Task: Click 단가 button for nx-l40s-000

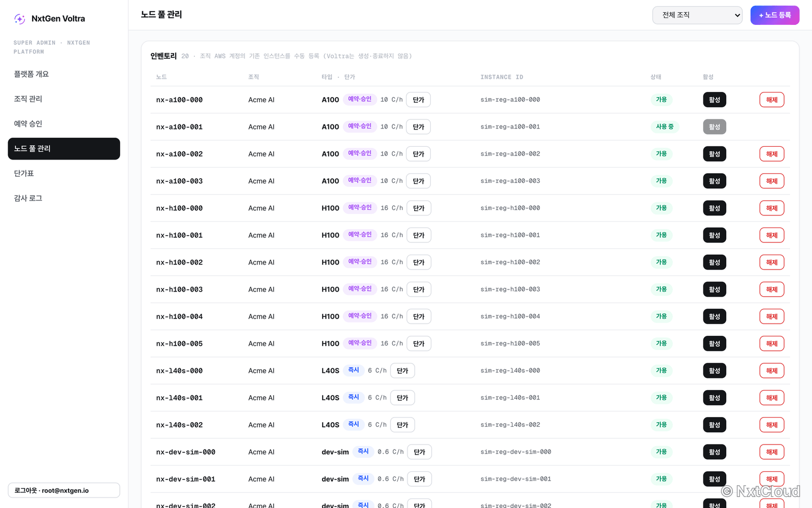Action: pyautogui.click(x=402, y=371)
